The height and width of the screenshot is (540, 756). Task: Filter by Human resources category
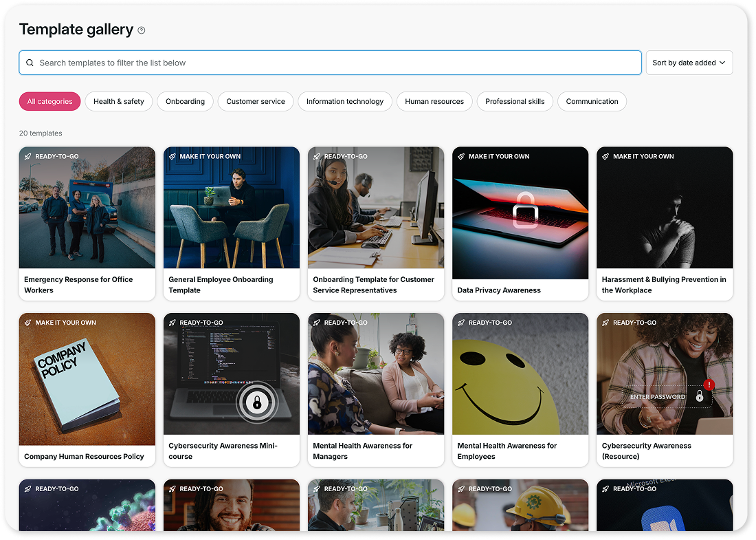[434, 101]
